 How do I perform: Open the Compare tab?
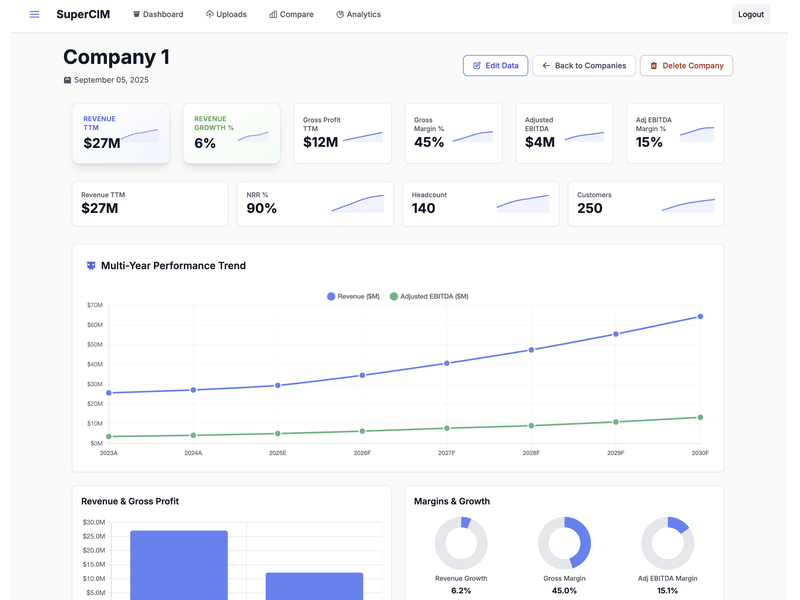pyautogui.click(x=291, y=15)
